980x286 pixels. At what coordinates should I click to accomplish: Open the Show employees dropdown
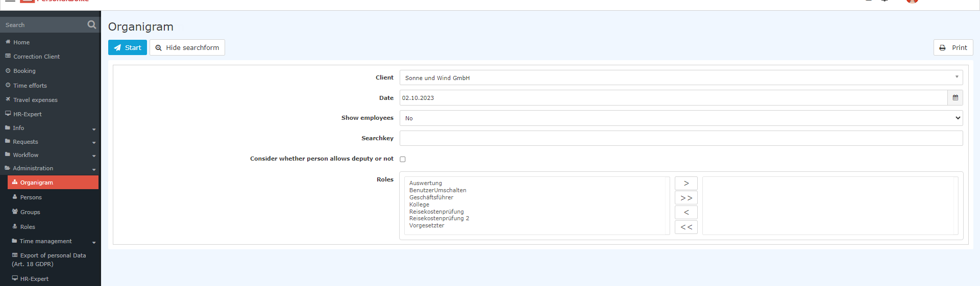681,118
